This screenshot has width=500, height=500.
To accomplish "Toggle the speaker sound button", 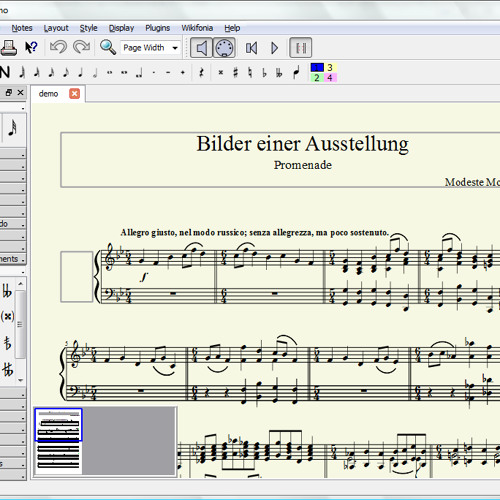I will [x=201, y=48].
